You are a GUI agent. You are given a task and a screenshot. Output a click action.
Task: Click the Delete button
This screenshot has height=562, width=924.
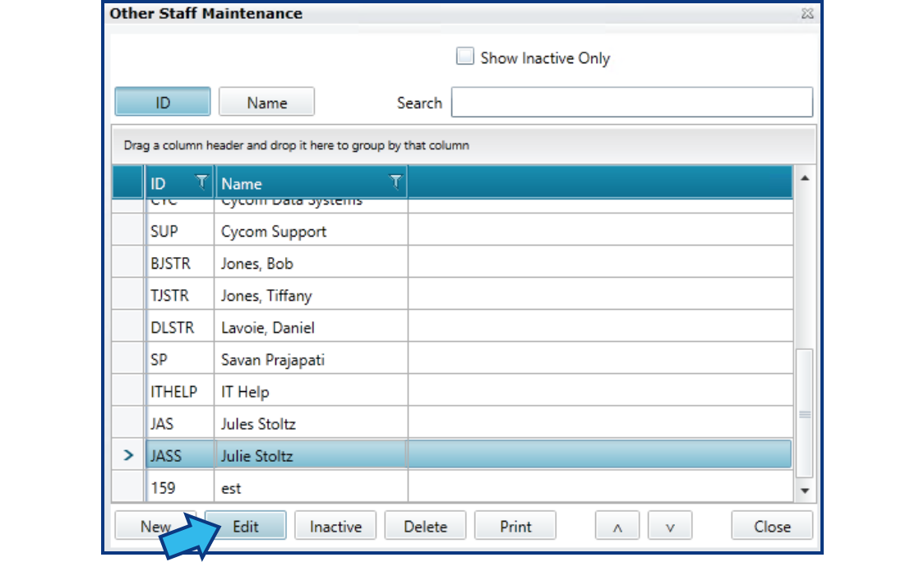click(x=425, y=526)
